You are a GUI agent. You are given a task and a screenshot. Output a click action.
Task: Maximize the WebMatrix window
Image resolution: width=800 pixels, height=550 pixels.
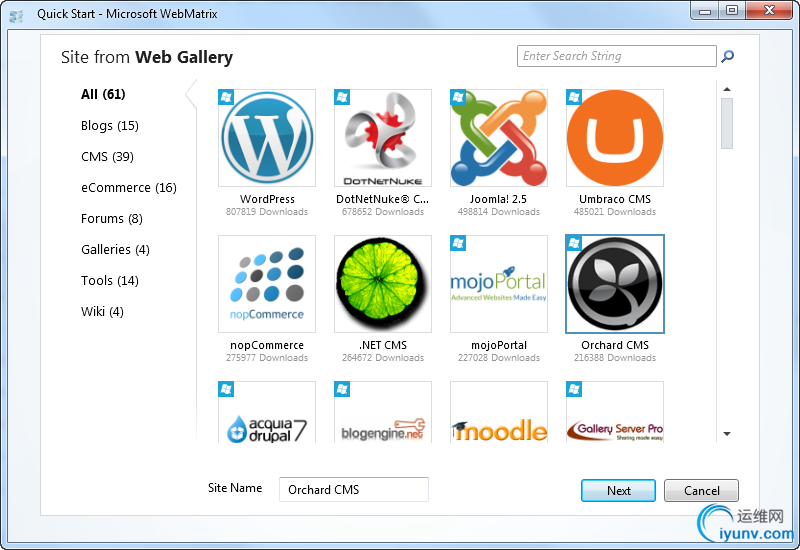pos(732,11)
